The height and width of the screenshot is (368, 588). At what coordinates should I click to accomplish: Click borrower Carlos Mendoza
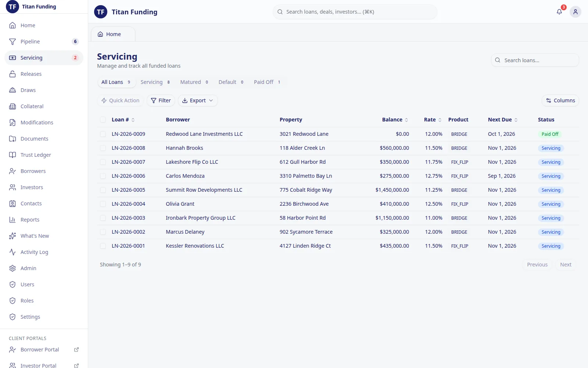click(x=185, y=176)
